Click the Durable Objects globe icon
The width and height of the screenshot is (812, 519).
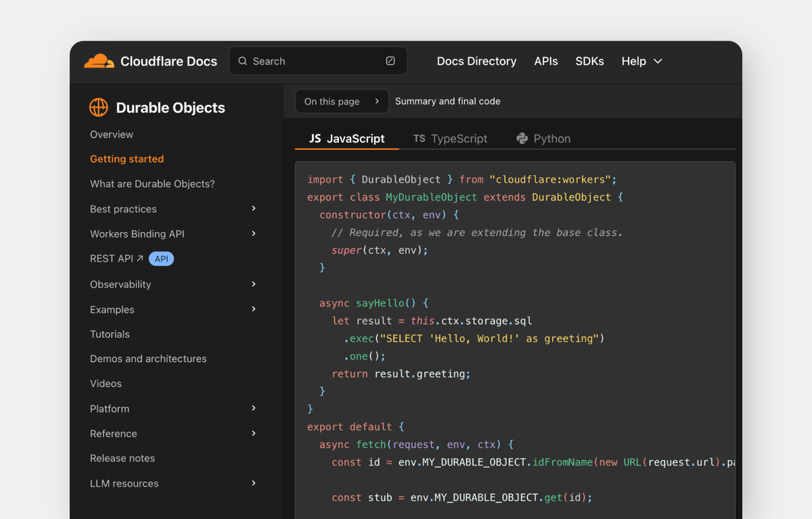pos(99,107)
